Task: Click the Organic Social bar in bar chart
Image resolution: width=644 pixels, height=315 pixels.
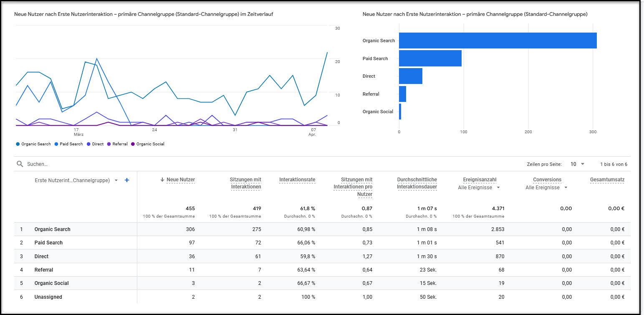Action: 400,112
